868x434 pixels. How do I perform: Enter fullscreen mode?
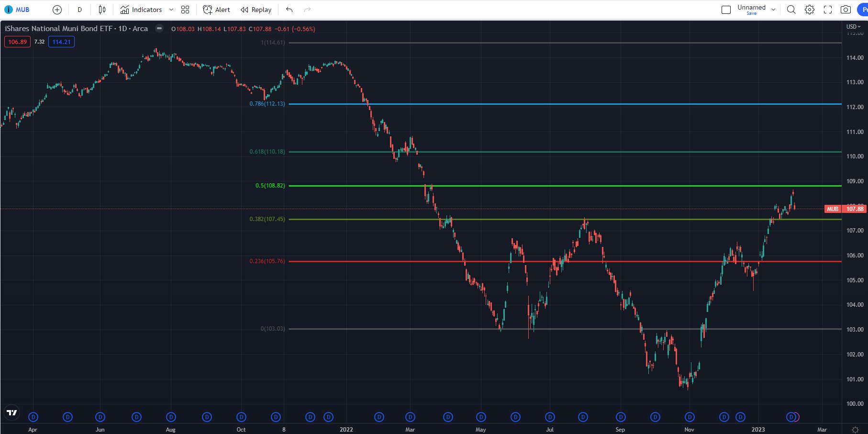pos(828,10)
